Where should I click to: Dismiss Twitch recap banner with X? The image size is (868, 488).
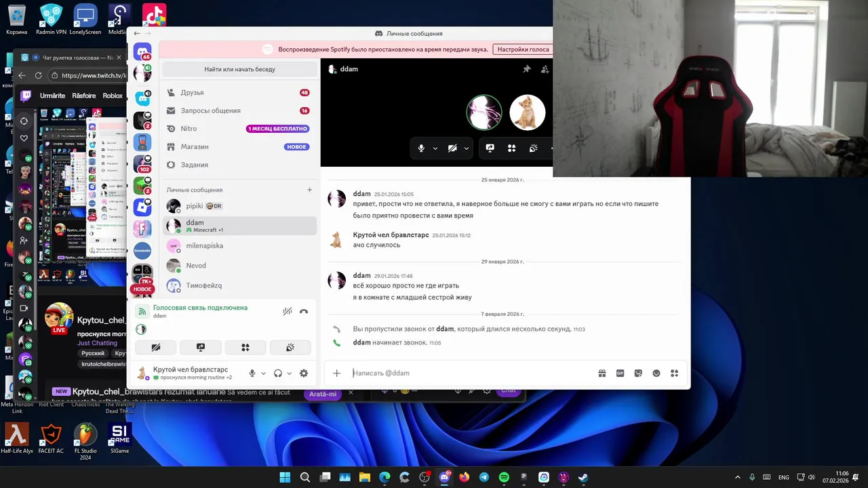(351, 392)
